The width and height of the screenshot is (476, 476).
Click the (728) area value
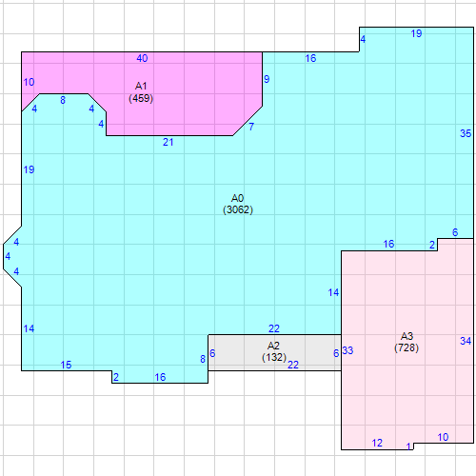[407, 347]
